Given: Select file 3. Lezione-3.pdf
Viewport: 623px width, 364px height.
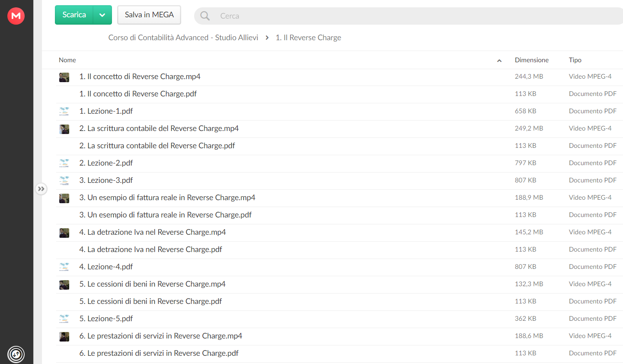Looking at the screenshot, I should point(106,180).
